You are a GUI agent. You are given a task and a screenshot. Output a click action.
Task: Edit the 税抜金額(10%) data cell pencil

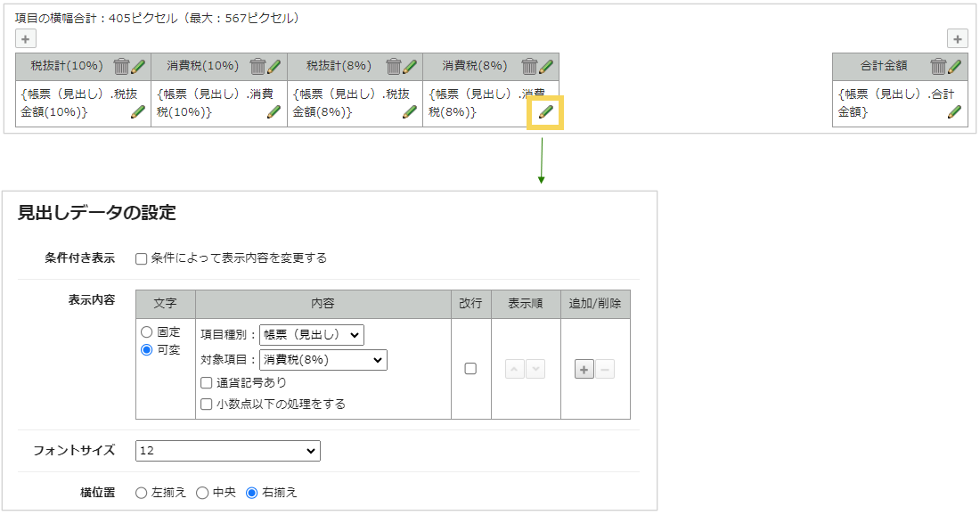click(x=137, y=112)
